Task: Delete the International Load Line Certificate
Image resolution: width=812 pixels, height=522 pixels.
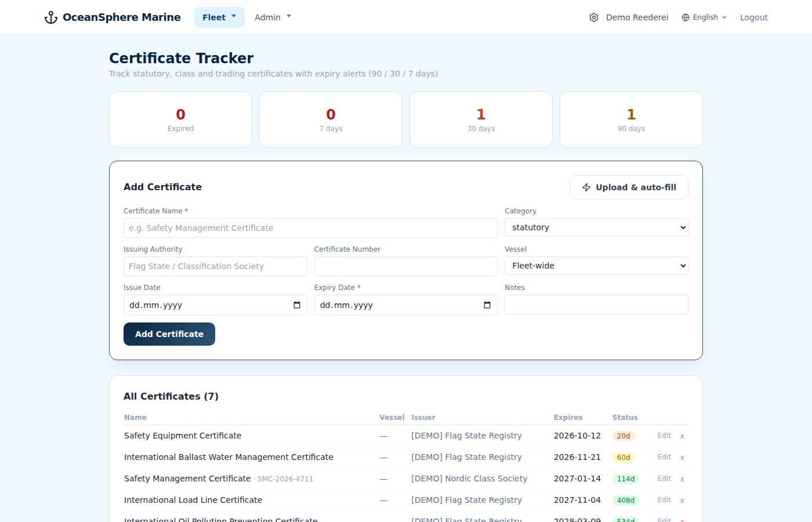Action: (x=682, y=501)
